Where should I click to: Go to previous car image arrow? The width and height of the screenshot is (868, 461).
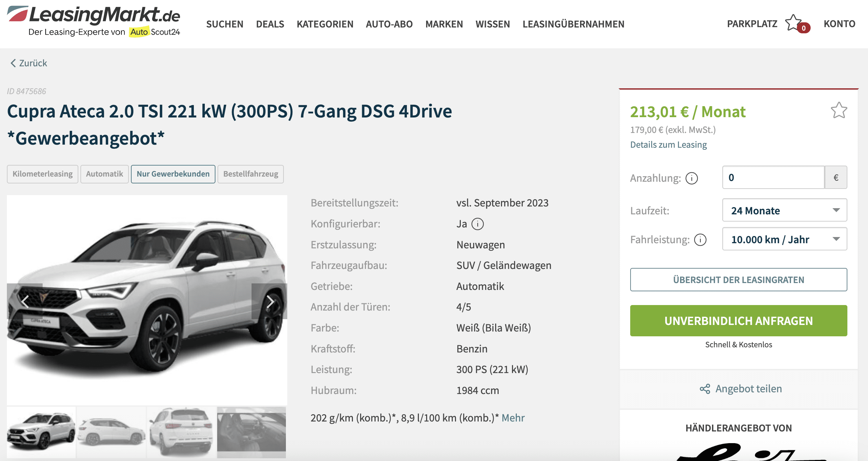(x=25, y=301)
